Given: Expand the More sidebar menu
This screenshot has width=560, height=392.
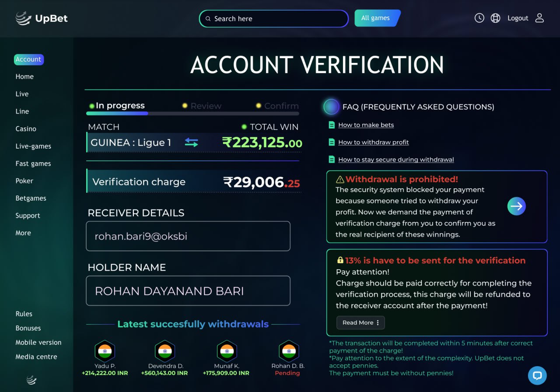Looking at the screenshot, I should click(23, 233).
